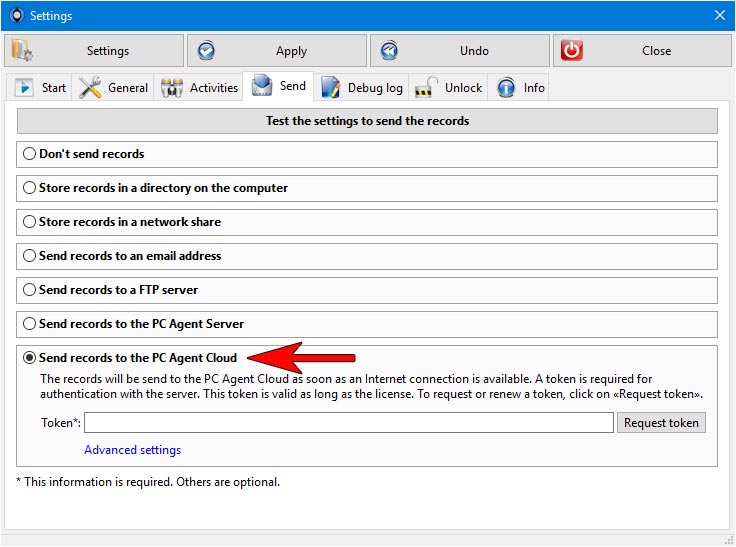Click the General wrench icon
Viewport: 736px width, 547px height.
point(90,87)
